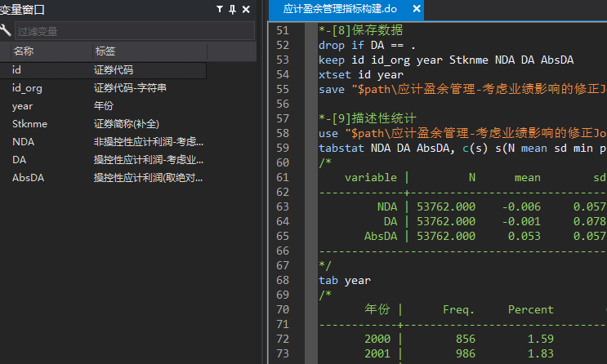Click comment *-[9]描述性统计

[x=368, y=118]
